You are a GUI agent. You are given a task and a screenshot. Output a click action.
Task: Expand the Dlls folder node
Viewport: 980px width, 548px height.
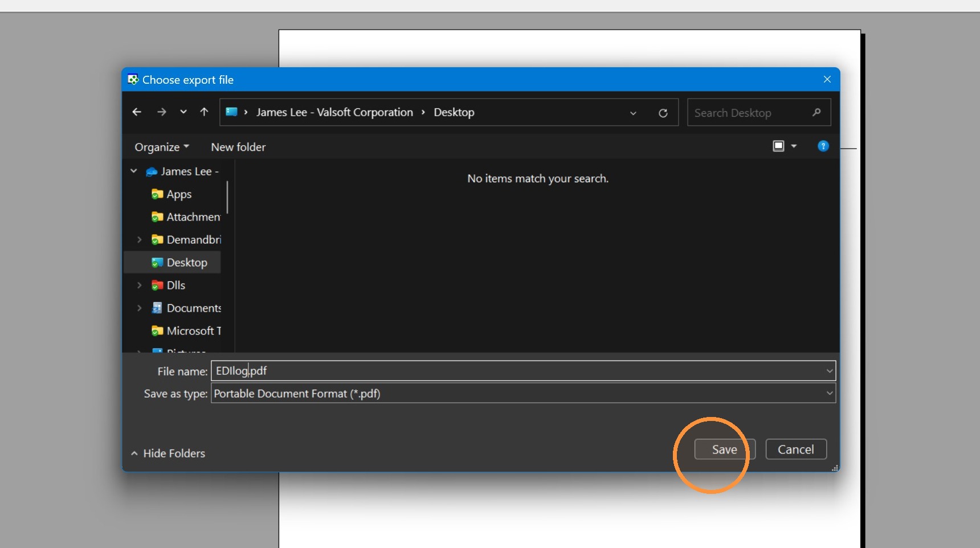coord(140,285)
